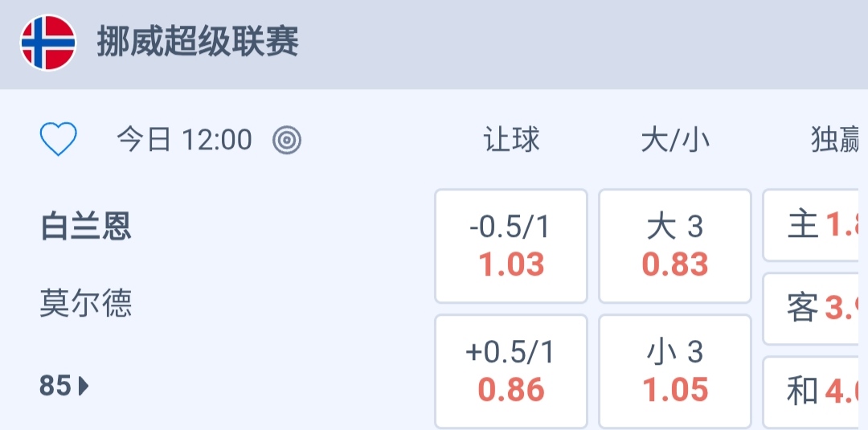Open the 莫尔德 team name
Screen dimensions: 868x430
coord(86,304)
